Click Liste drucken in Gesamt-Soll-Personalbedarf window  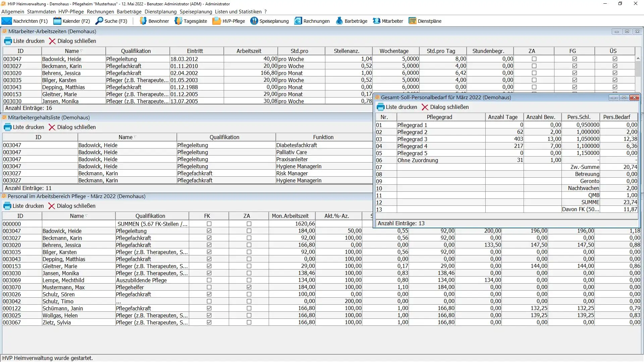click(x=397, y=107)
